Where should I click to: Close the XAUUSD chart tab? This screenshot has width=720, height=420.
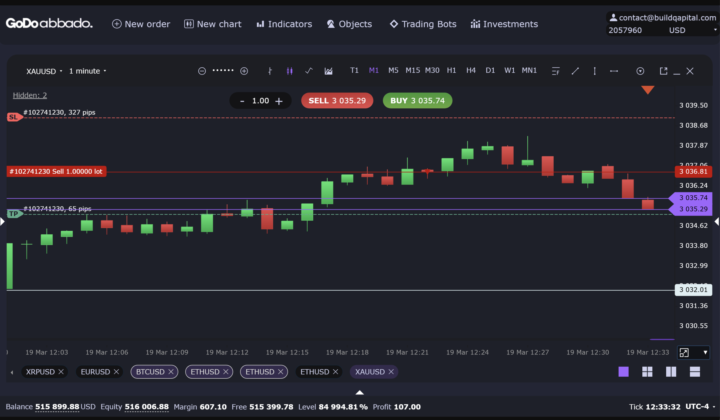[391, 372]
